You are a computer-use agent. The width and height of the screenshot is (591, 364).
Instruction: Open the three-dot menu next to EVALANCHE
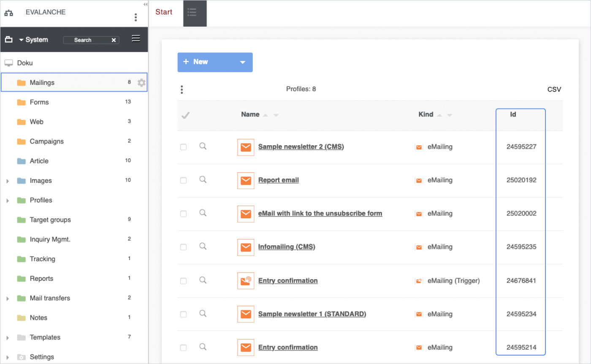click(x=136, y=17)
